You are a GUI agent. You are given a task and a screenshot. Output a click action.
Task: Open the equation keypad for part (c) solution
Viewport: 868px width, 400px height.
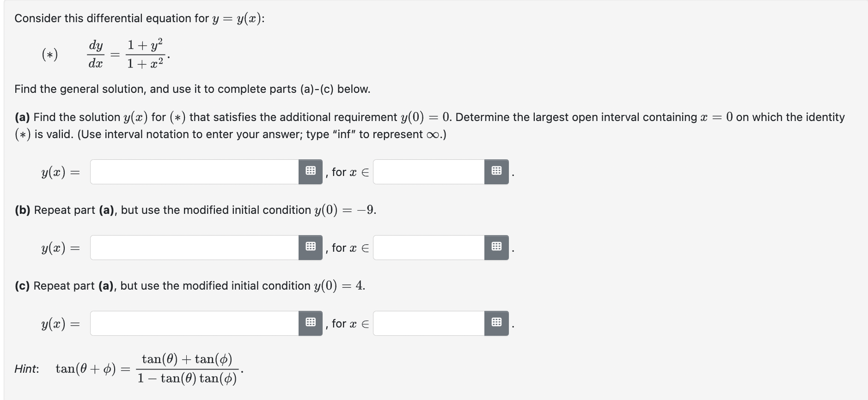pyautogui.click(x=311, y=323)
